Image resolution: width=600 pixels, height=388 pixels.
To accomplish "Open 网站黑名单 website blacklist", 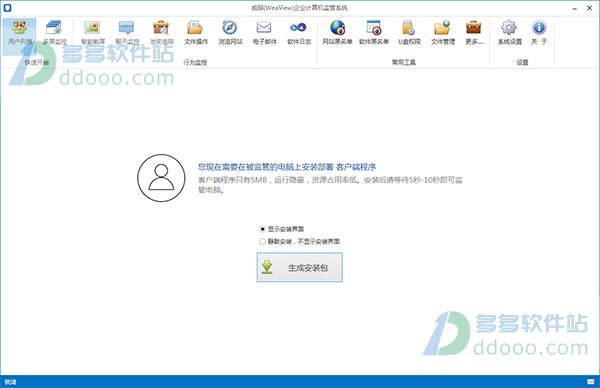I will coord(337,33).
